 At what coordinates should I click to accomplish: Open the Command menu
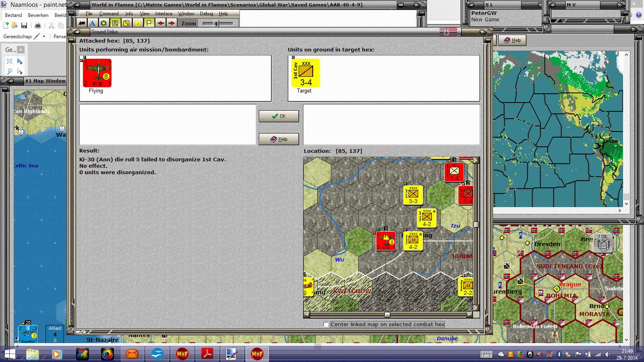[109, 13]
